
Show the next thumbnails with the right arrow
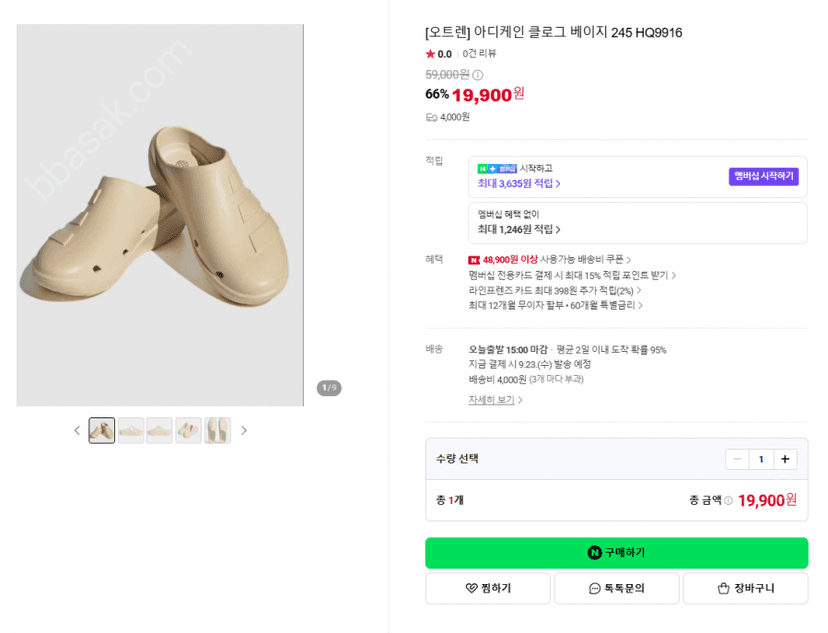coord(243,430)
